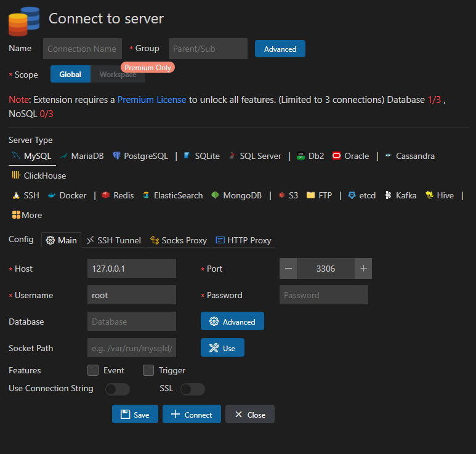Screen dimensions: 476x454
Task: Pick the PostgreSQL elephant icon
Action: coord(116,156)
